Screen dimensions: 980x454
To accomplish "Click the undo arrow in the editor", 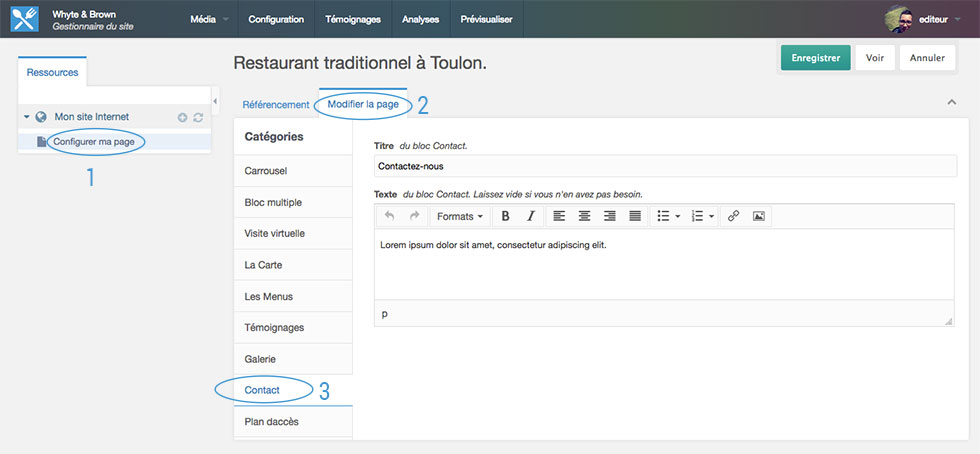I will point(389,216).
